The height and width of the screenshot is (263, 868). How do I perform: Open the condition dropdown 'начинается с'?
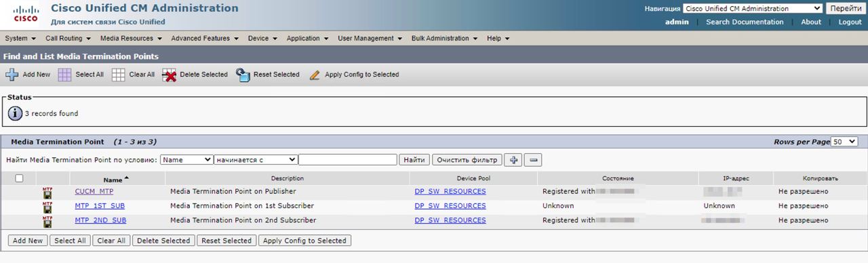click(256, 159)
